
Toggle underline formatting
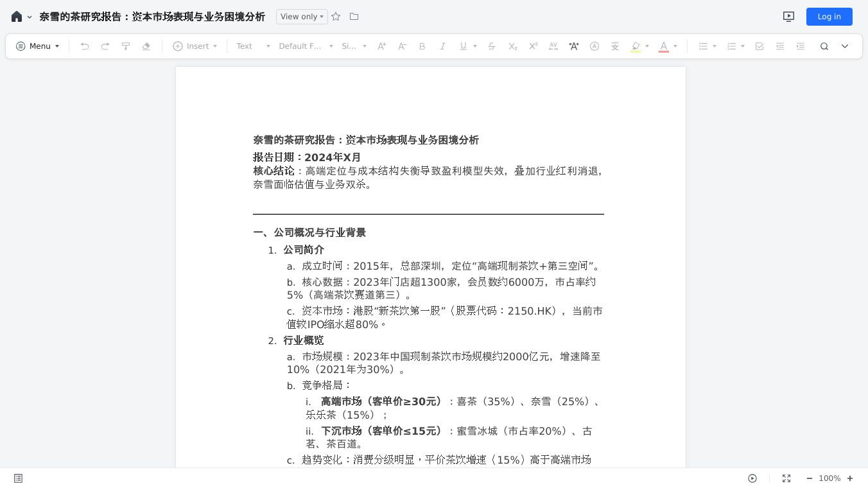(463, 46)
